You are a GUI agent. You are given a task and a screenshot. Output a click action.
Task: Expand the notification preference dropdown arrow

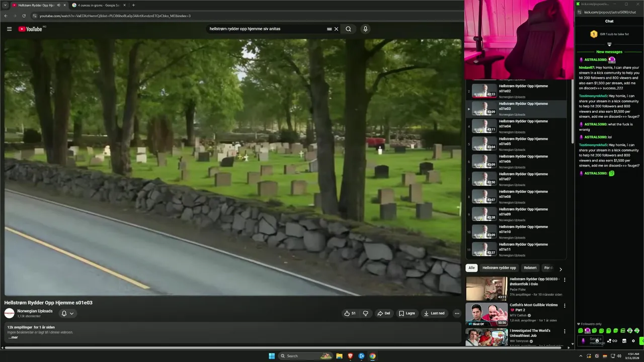(x=71, y=313)
